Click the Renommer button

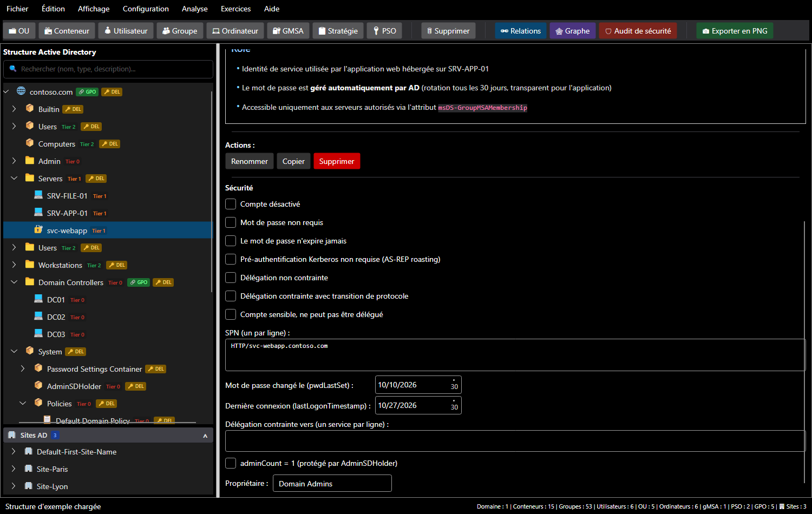[250, 161]
